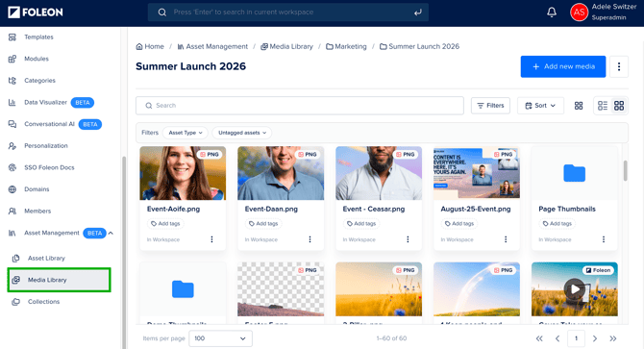This screenshot has width=644, height=349.
Task: Focus the workspace search field
Action: point(288,12)
